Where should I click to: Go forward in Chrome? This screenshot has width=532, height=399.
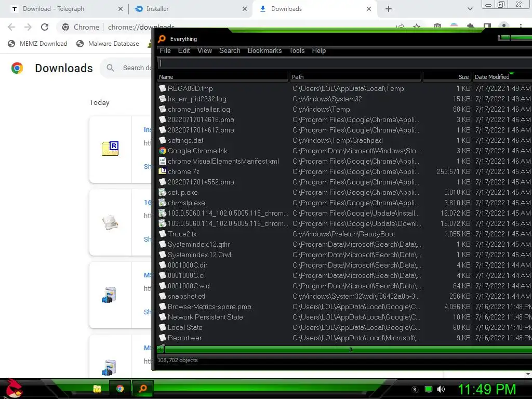[x=28, y=27]
